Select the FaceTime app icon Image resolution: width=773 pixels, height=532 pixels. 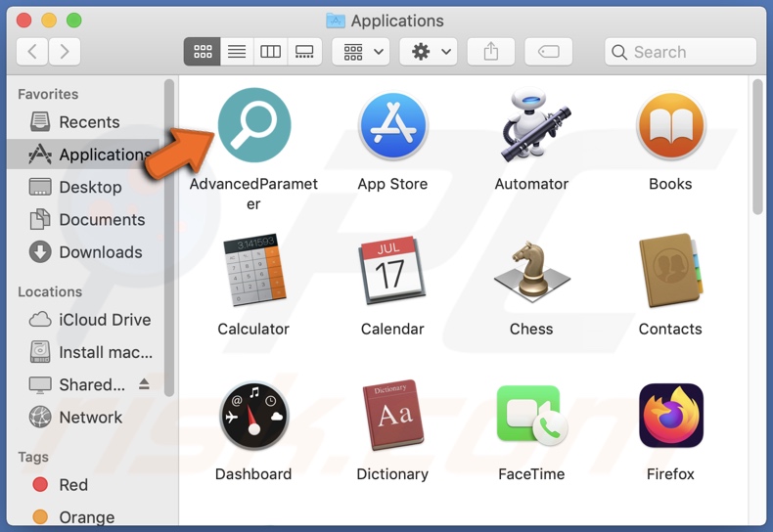pos(531,415)
